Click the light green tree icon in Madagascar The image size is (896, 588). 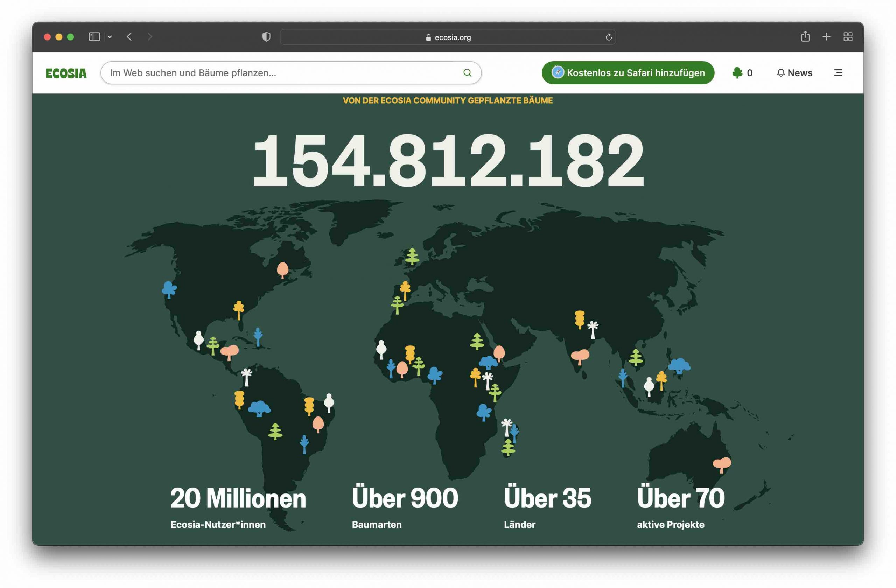click(x=508, y=447)
